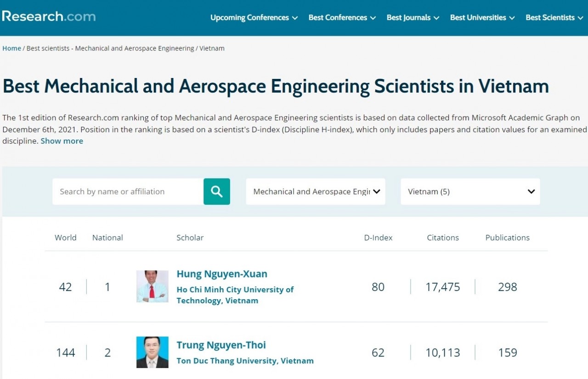
Task: Click the Show more link
Action: (62, 141)
